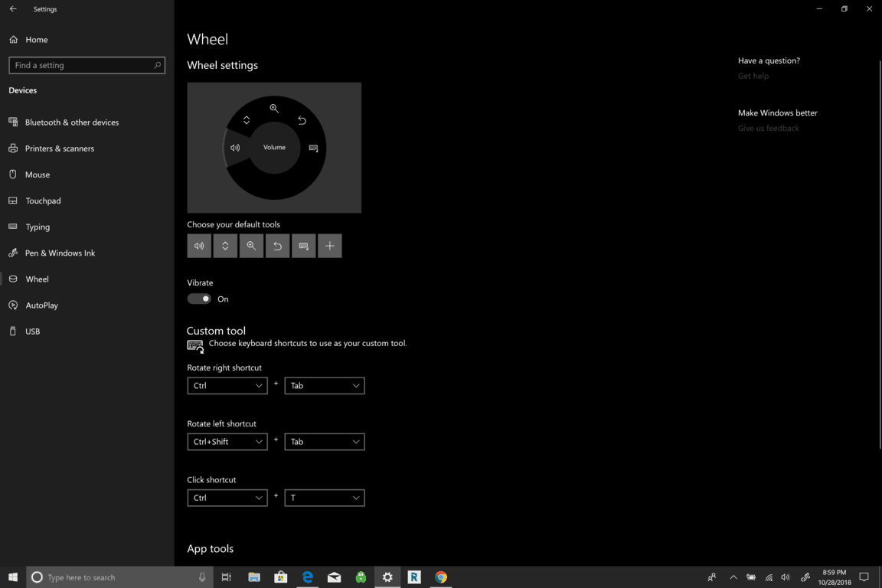This screenshot has height=588, width=882.
Task: Open File Explorer from the taskbar
Action: click(x=254, y=577)
